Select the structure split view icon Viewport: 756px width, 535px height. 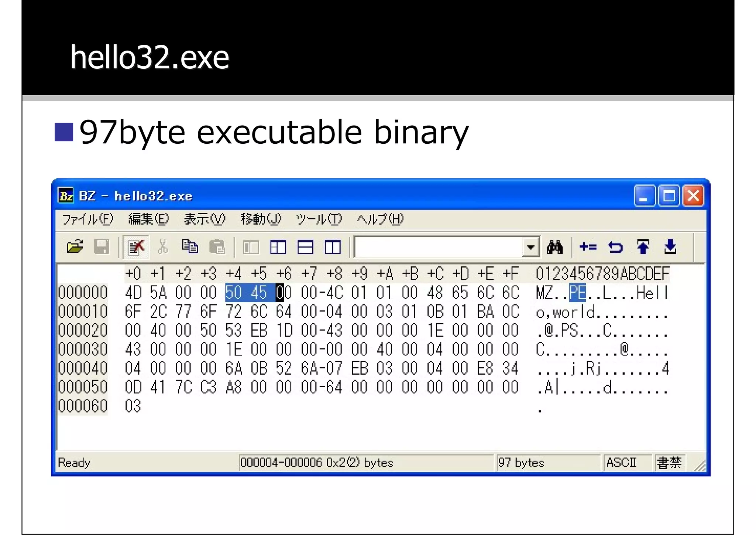[278, 247]
